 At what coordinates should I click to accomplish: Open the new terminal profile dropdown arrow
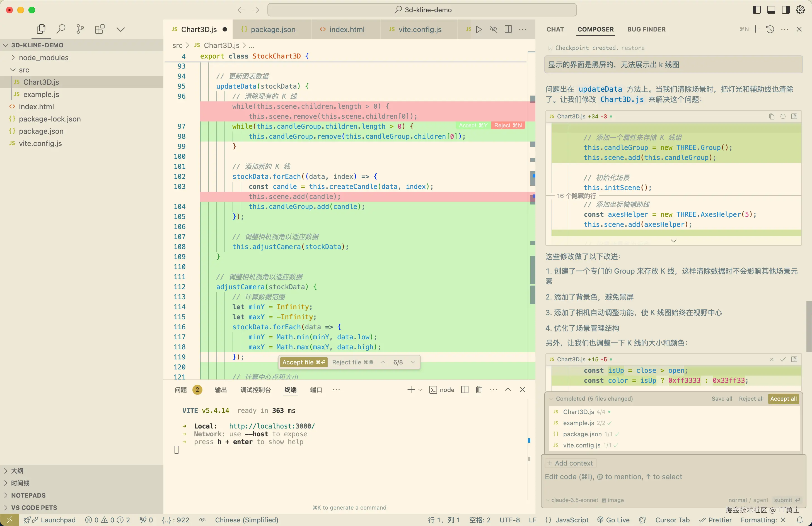420,390
